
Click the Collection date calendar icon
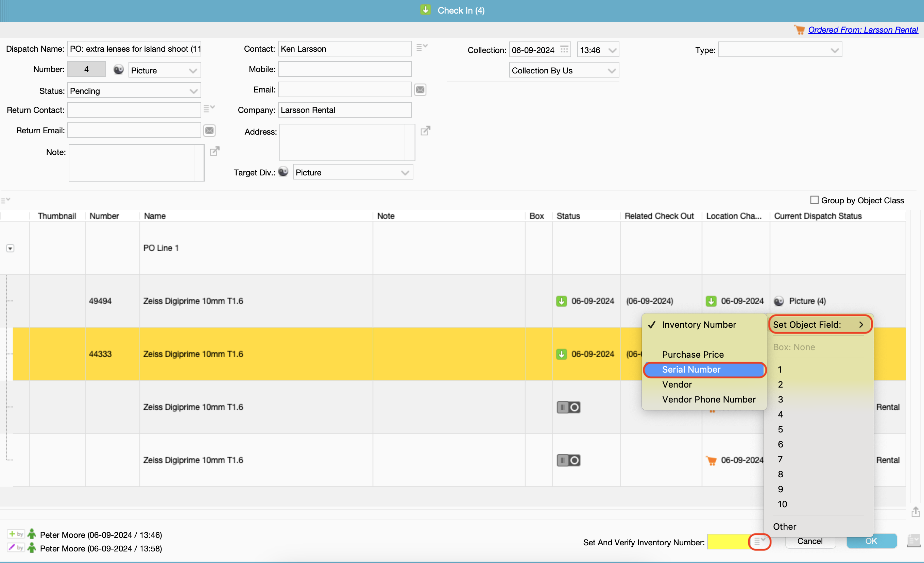(564, 50)
